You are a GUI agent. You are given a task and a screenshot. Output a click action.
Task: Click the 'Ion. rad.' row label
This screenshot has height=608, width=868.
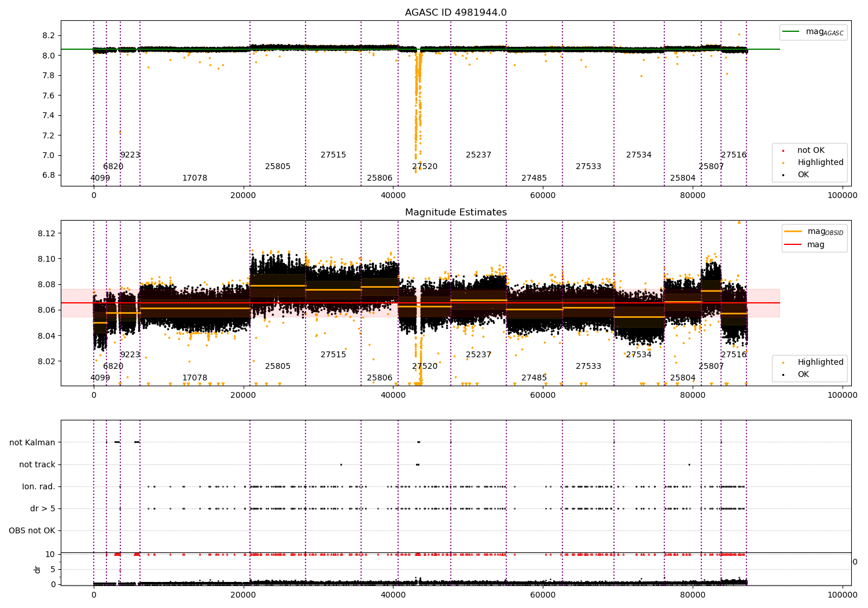tap(39, 487)
